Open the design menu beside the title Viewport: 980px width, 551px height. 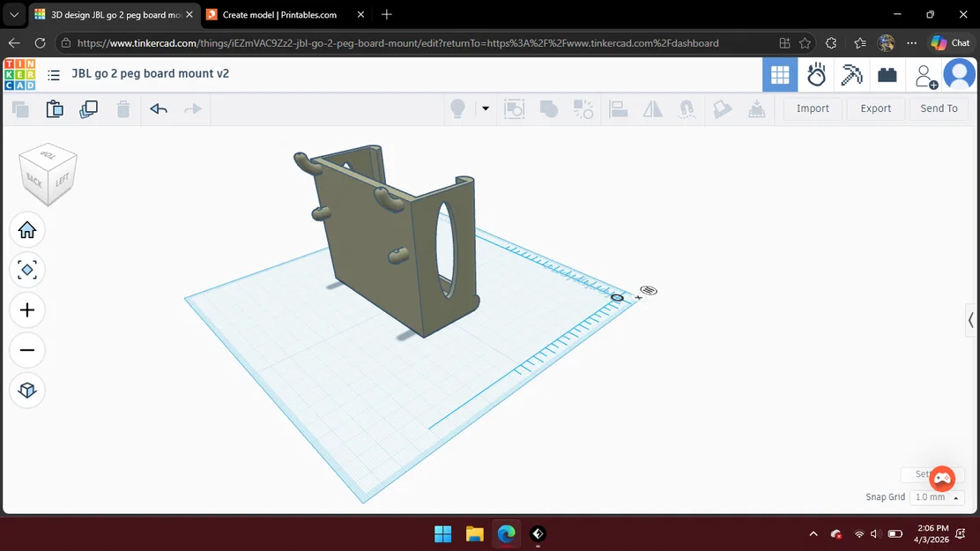point(54,74)
